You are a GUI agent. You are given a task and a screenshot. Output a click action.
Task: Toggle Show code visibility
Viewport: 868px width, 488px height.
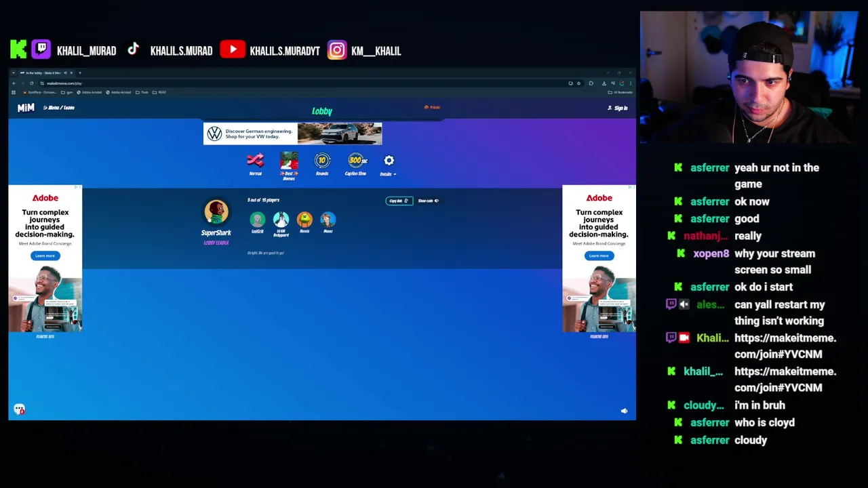[x=428, y=201]
